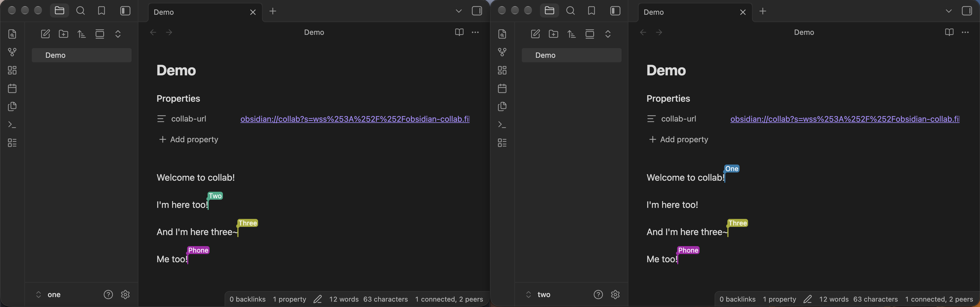The height and width of the screenshot is (307, 980).
Task: Open canvas icon in left window ribbon
Action: pyautogui.click(x=12, y=70)
